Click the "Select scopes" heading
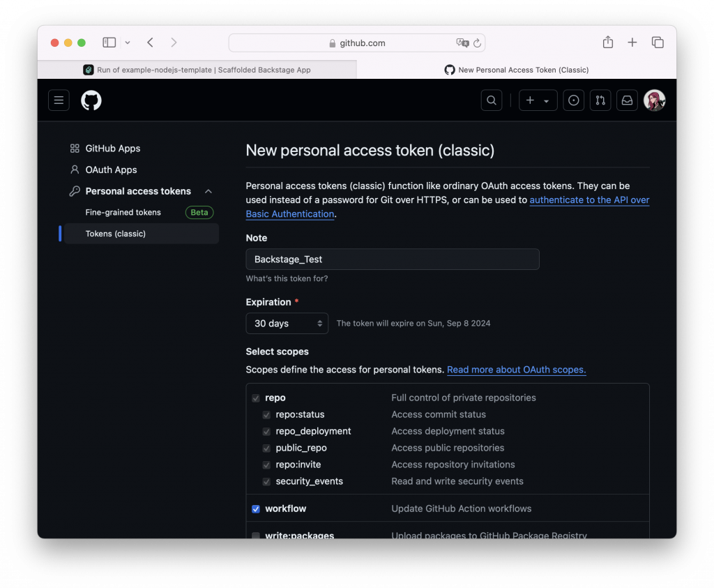Image resolution: width=714 pixels, height=588 pixels. [278, 352]
